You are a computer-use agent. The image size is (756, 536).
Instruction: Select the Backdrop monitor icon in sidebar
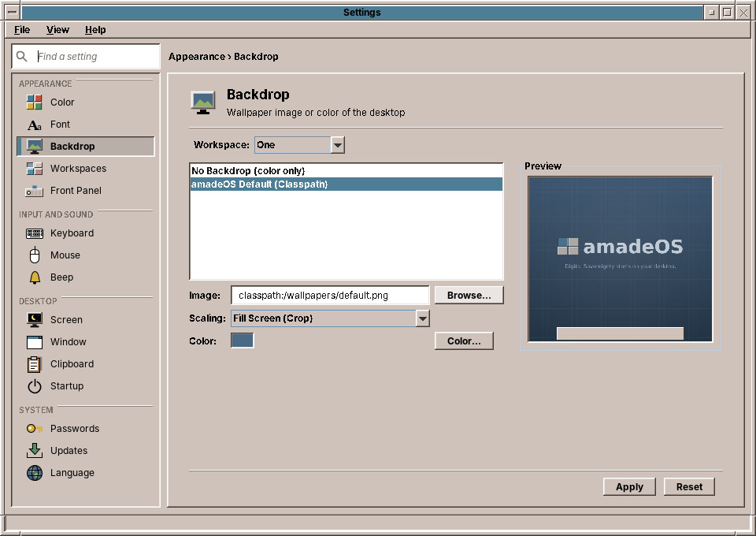(34, 146)
